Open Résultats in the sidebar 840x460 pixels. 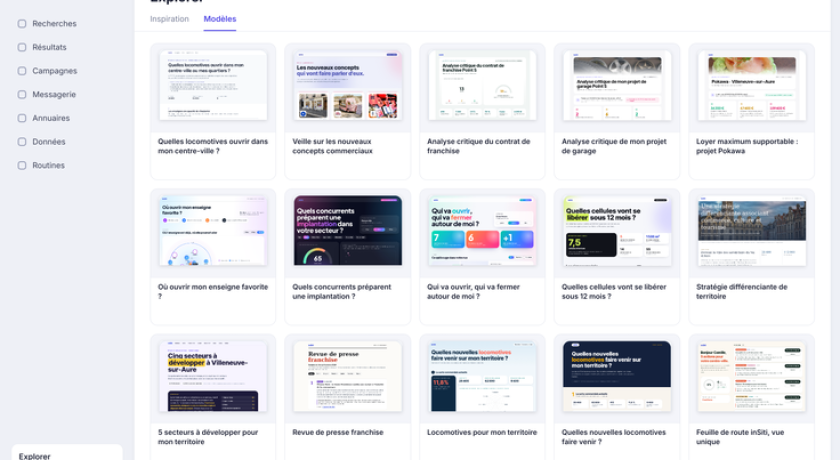(x=49, y=47)
